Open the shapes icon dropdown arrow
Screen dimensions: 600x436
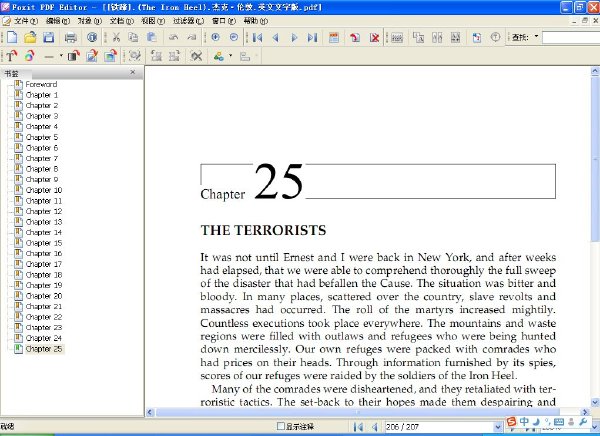[x=230, y=56]
